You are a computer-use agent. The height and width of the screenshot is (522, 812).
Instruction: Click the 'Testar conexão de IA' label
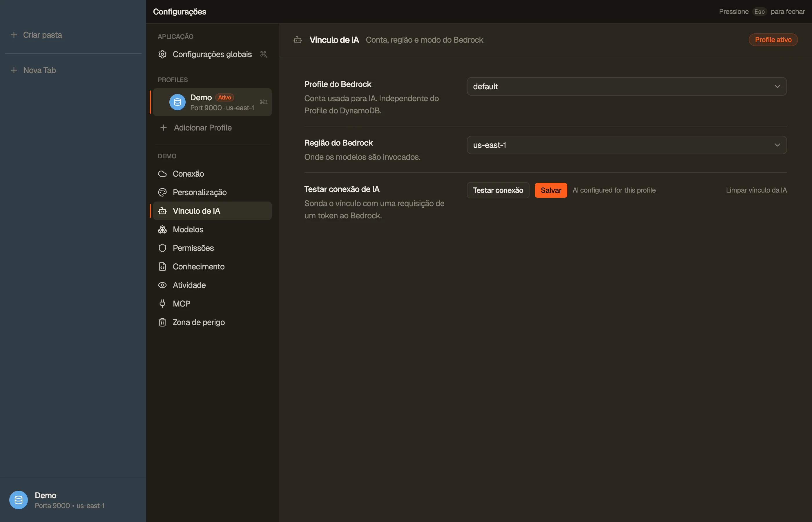342,189
